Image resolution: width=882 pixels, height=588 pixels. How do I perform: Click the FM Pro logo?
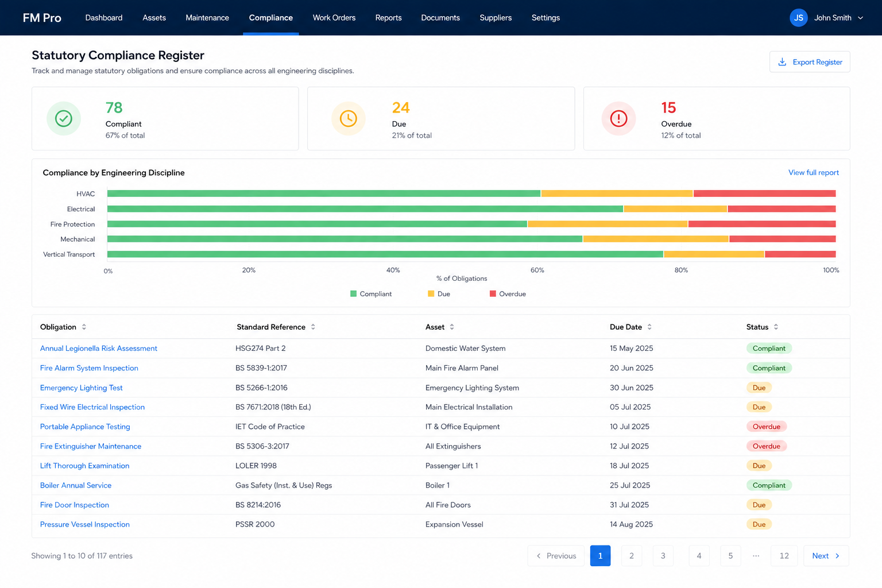42,18
